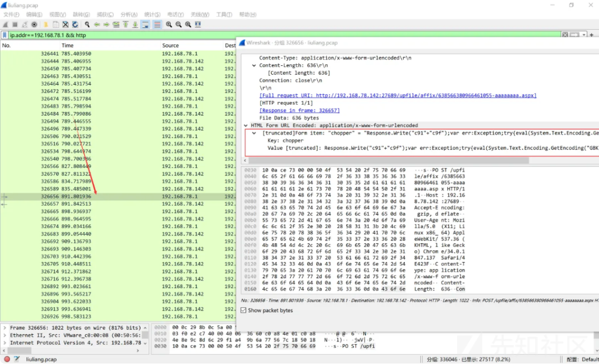The image size is (599, 364).
Task: Open the 统计(S) menu
Action: pyautogui.click(x=152, y=14)
